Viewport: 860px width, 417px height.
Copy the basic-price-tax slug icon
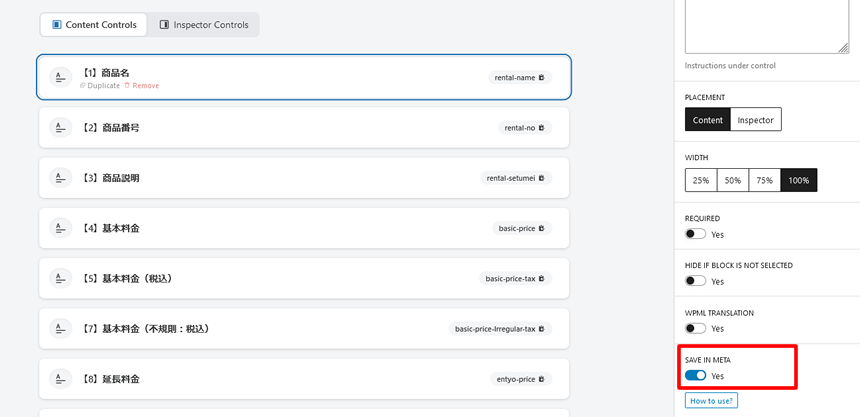pos(542,278)
